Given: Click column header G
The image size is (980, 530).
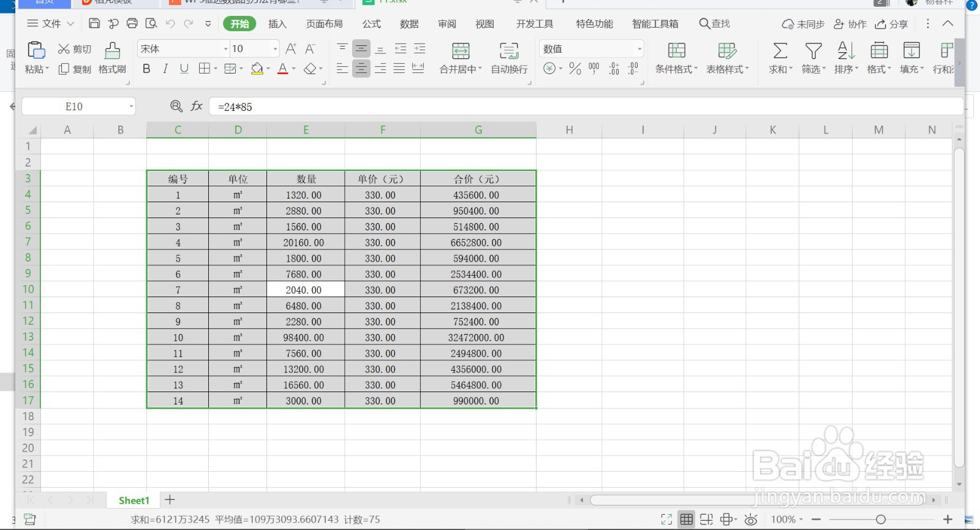Looking at the screenshot, I should pyautogui.click(x=478, y=130).
